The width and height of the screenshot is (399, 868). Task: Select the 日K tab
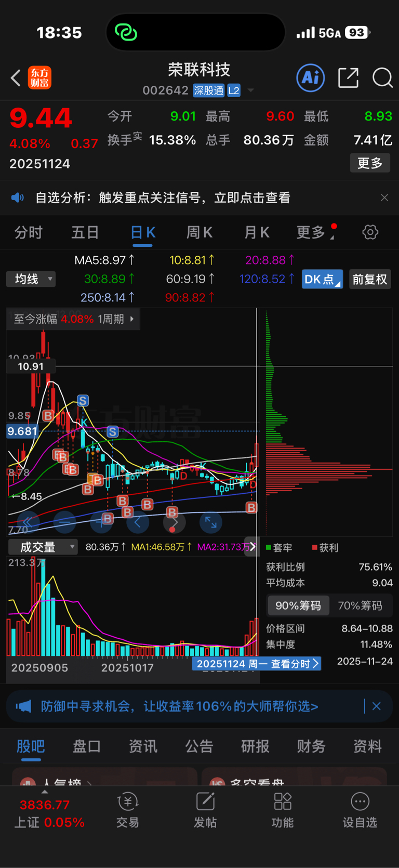[x=143, y=232]
